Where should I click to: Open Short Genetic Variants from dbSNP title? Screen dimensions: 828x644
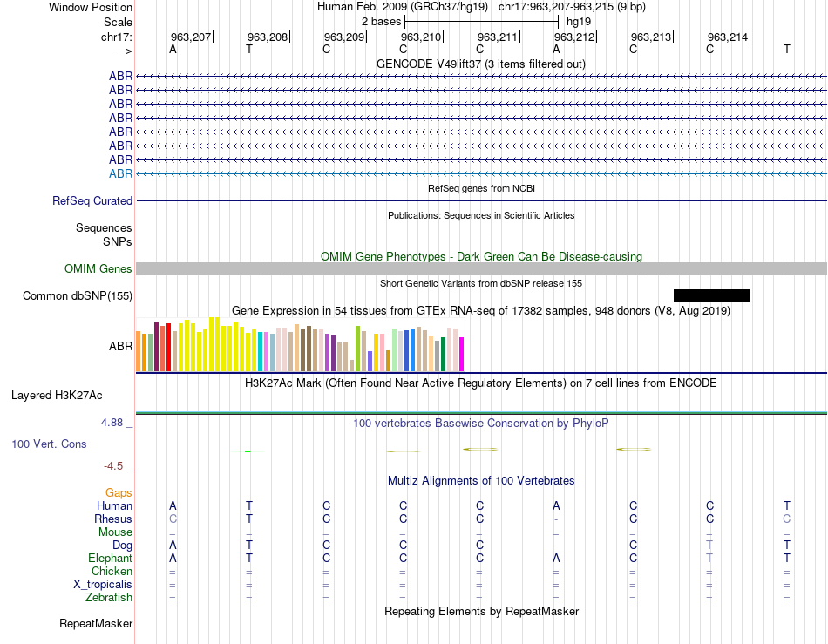click(x=481, y=283)
